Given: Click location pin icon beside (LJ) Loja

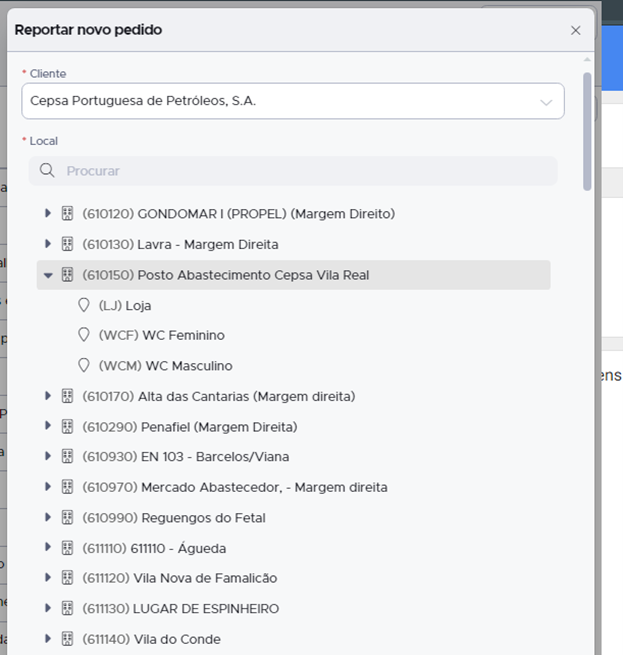Looking at the screenshot, I should [84, 305].
